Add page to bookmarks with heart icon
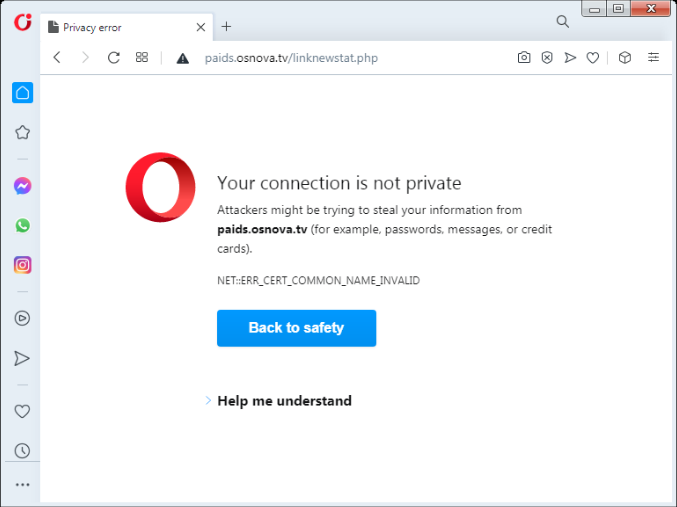The height and width of the screenshot is (507, 677). [593, 57]
